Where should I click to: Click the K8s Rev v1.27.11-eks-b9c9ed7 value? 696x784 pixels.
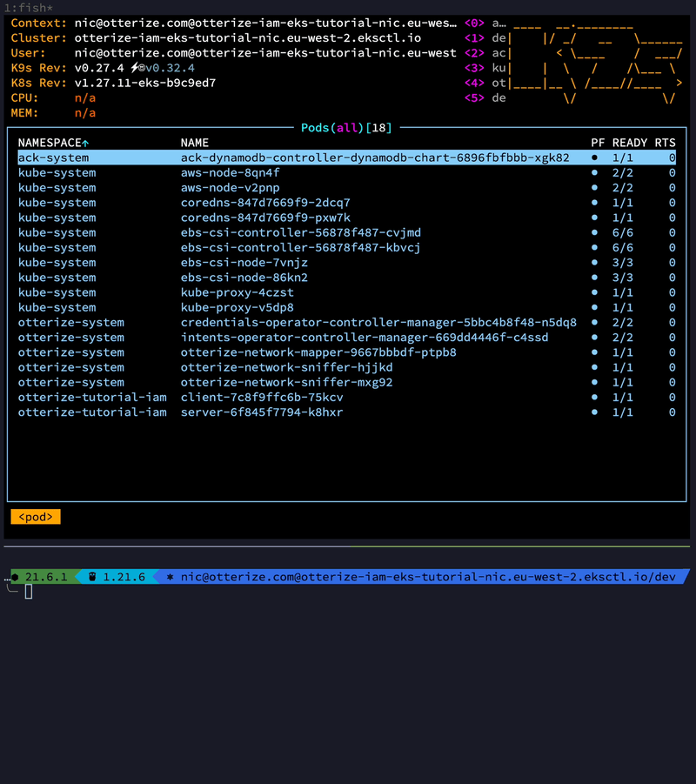point(145,83)
